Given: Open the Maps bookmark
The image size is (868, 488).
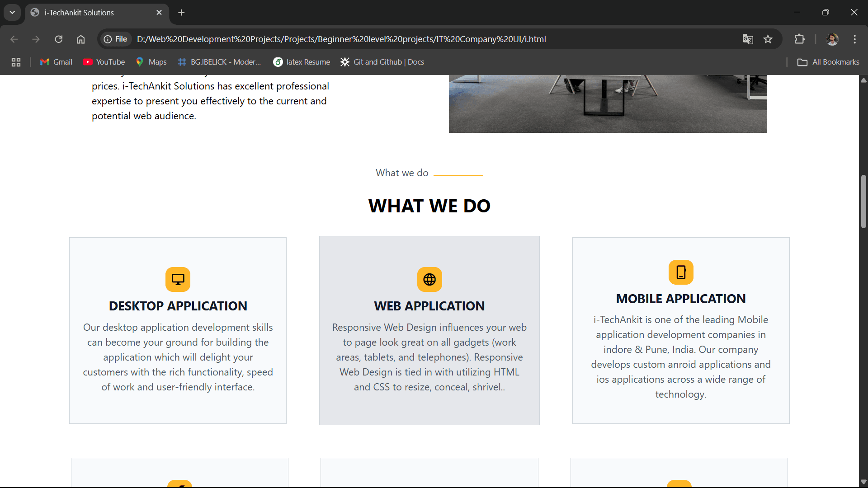Looking at the screenshot, I should (x=151, y=62).
